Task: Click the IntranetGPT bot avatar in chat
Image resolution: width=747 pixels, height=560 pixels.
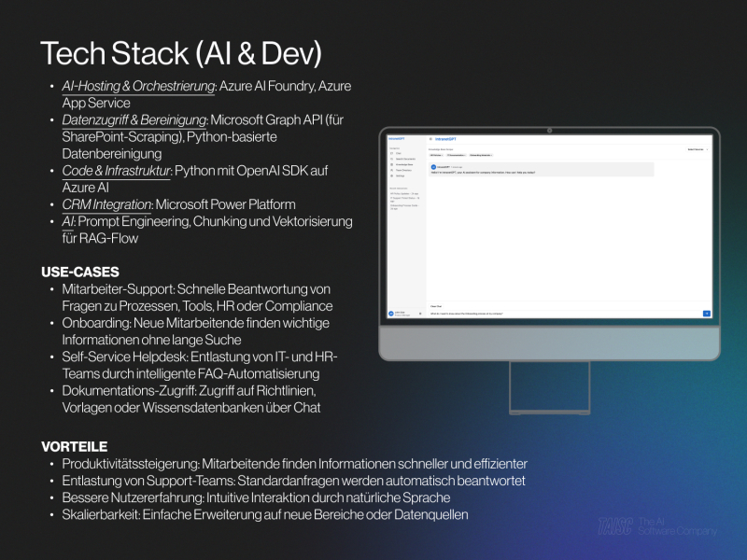Action: point(433,167)
